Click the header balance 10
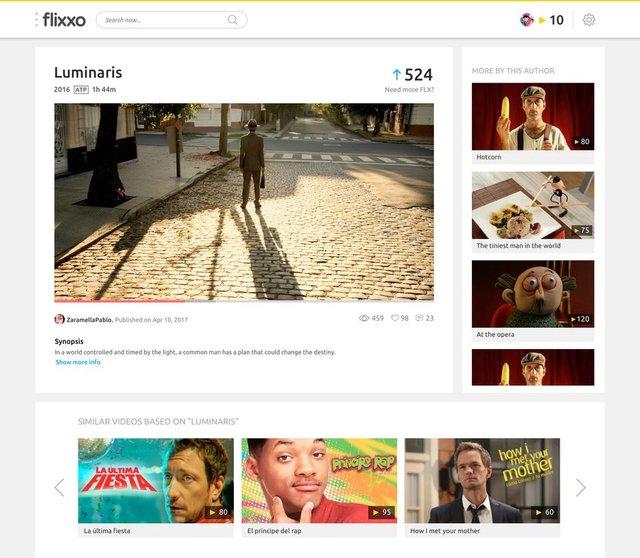This screenshot has height=558, width=640. click(556, 20)
